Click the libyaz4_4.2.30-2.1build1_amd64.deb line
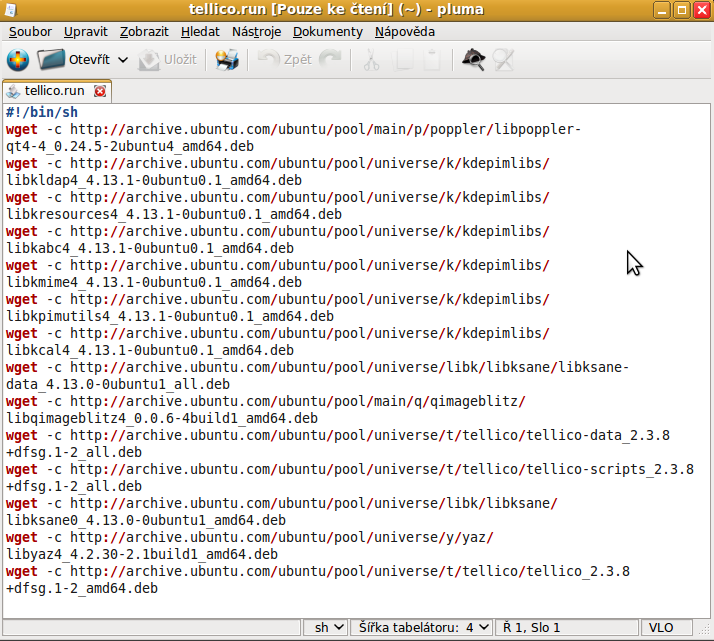The height and width of the screenshot is (641, 714). (142, 554)
